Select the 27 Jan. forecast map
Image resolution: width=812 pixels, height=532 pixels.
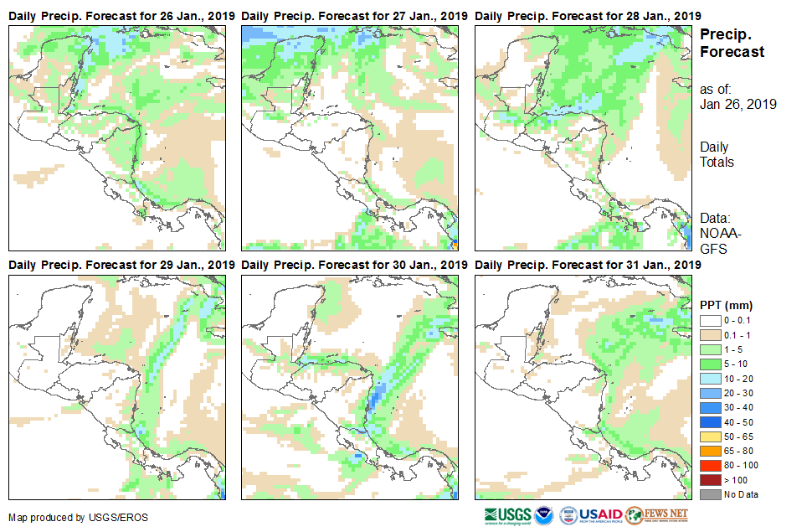pos(350,137)
